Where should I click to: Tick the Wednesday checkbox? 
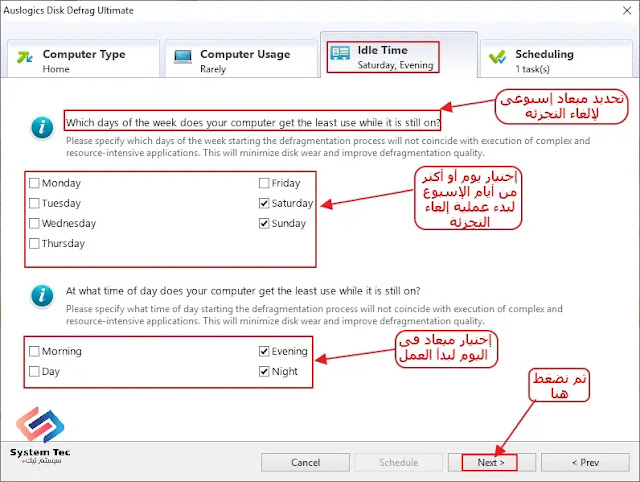tap(34, 223)
